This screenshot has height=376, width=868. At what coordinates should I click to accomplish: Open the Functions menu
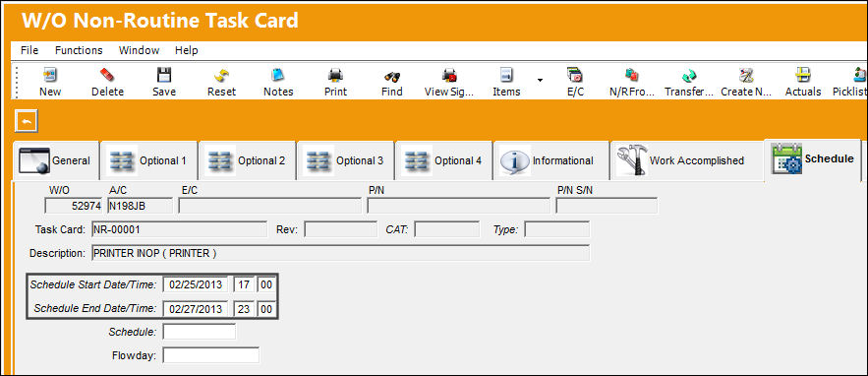[x=79, y=50]
